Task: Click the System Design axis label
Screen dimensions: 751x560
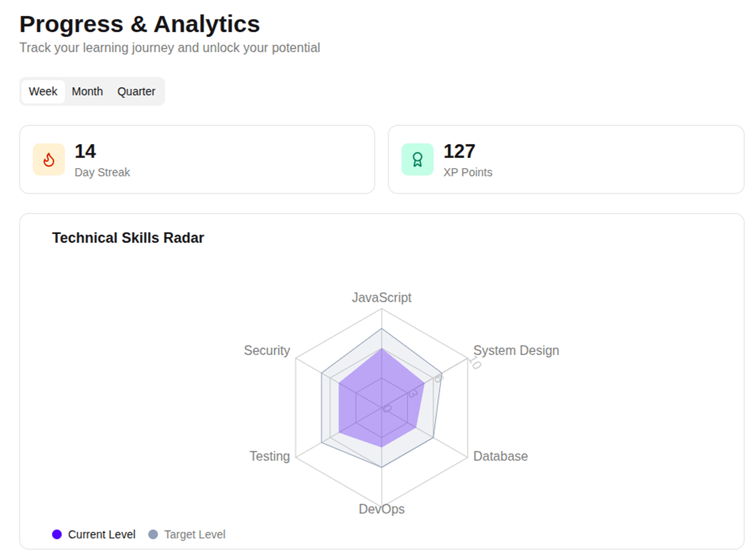Action: 516,351
